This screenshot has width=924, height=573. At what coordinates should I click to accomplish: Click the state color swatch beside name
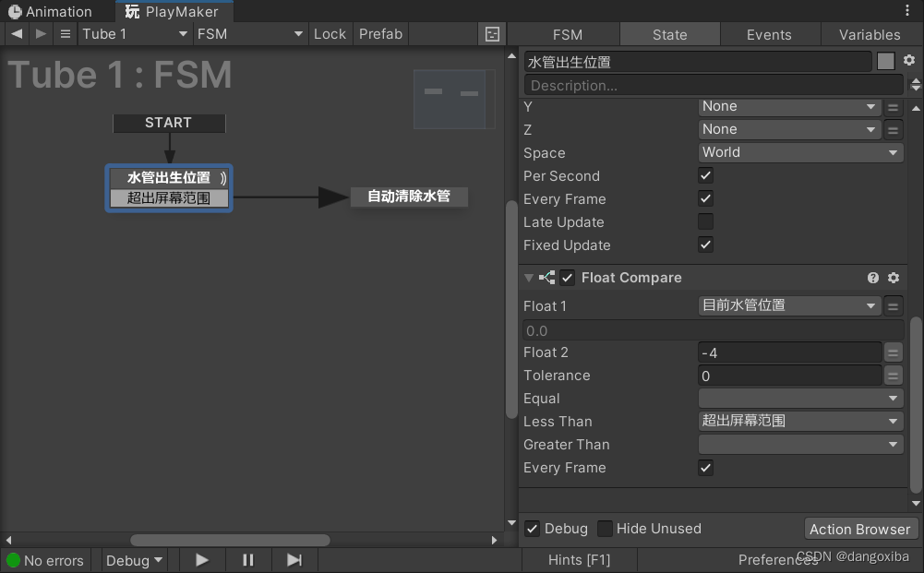pyautogui.click(x=886, y=61)
